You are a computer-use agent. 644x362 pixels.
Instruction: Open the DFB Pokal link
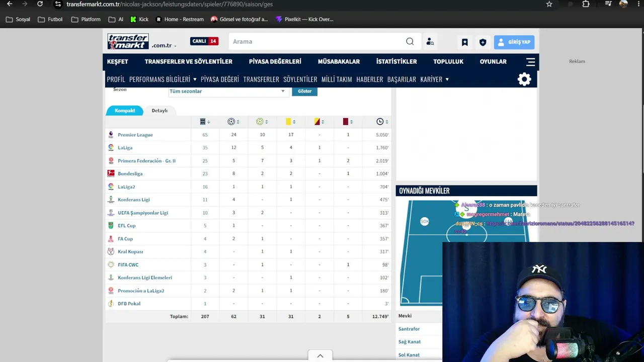coord(129,304)
